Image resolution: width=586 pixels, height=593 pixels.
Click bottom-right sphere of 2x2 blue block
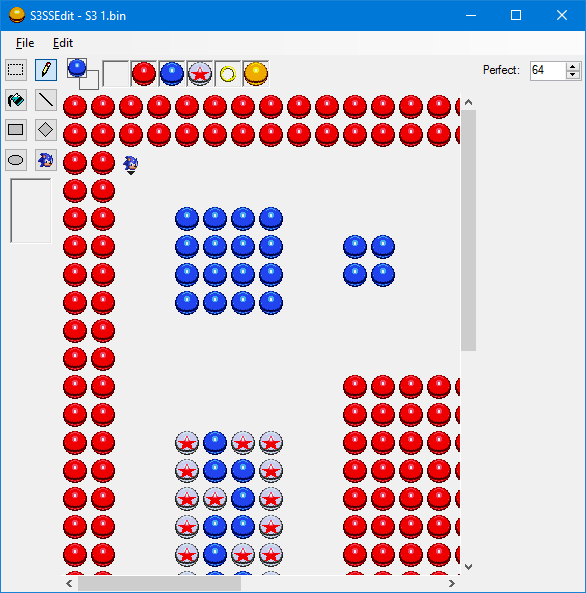(x=383, y=275)
